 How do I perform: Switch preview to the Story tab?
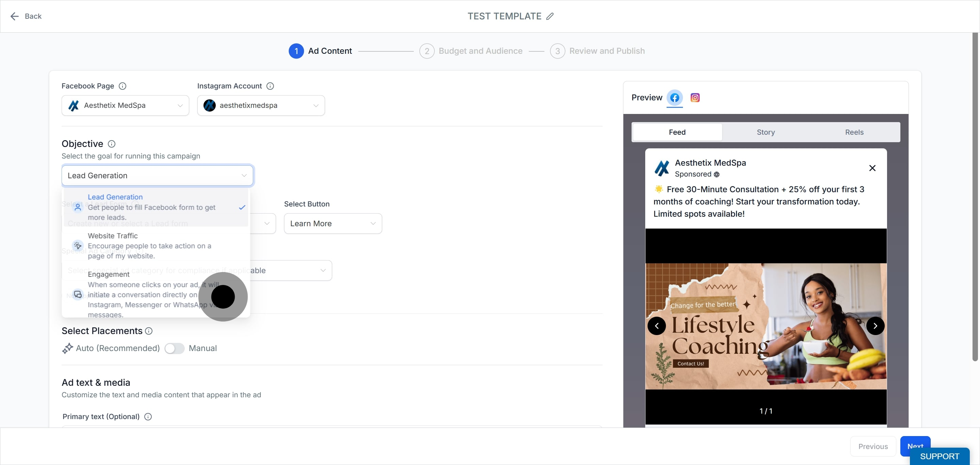click(x=765, y=132)
